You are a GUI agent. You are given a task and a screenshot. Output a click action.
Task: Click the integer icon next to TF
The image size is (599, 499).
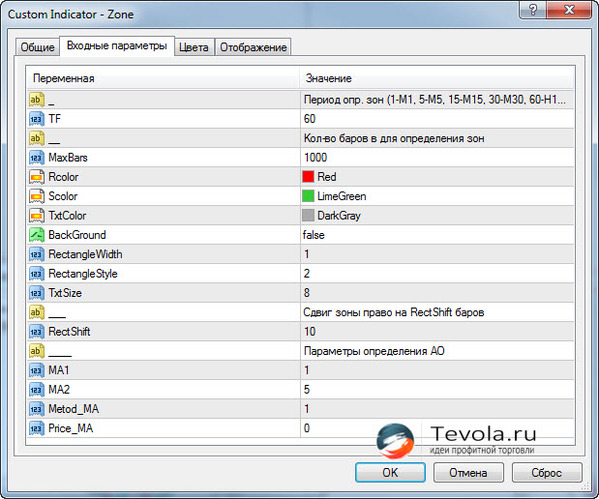36,119
